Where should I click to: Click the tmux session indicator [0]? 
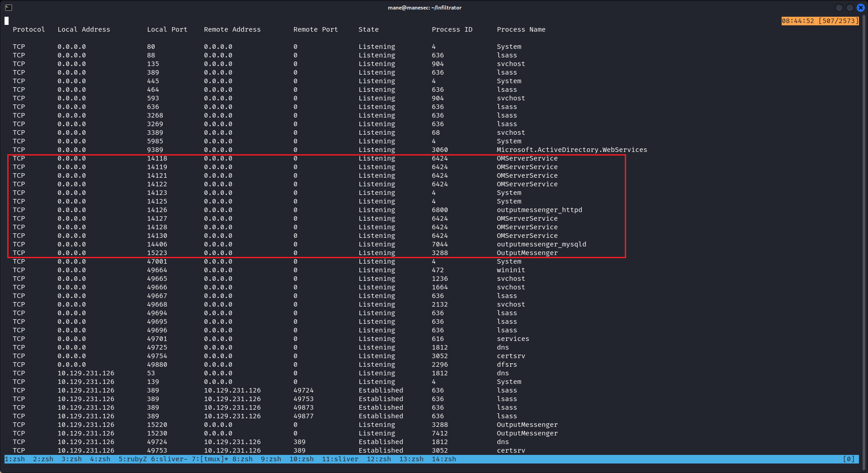pyautogui.click(x=849, y=459)
